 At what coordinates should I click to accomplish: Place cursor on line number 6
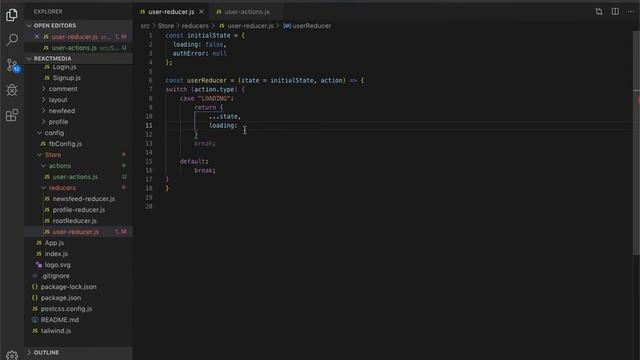[x=150, y=80]
